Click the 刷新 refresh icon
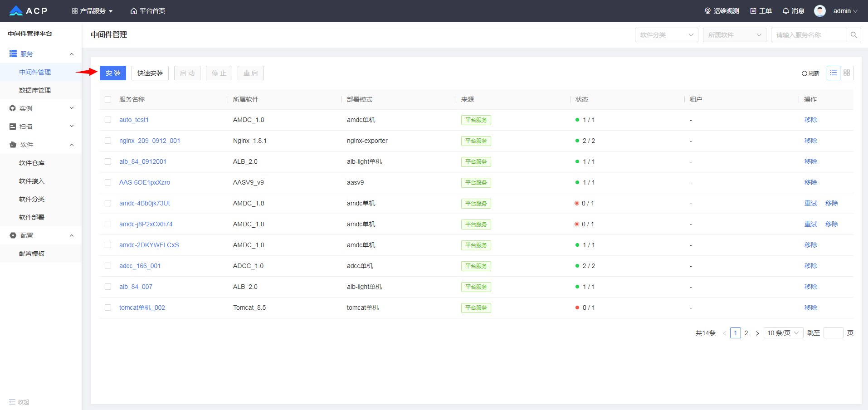This screenshot has height=410, width=868. (804, 73)
